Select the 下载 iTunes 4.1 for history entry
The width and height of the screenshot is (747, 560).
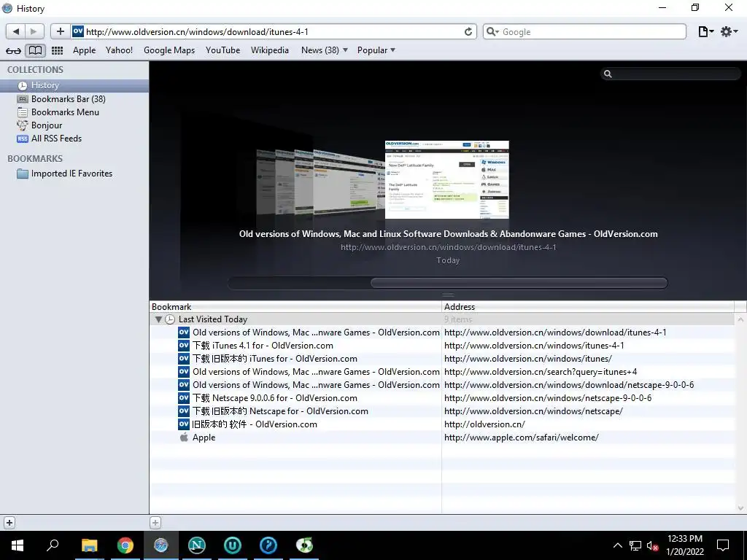coord(442,346)
